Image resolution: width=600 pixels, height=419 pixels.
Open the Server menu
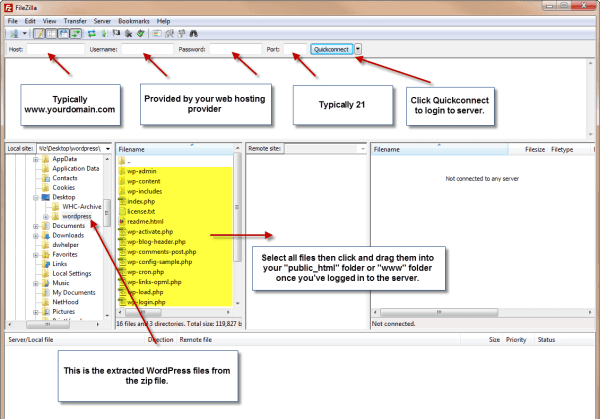102,21
